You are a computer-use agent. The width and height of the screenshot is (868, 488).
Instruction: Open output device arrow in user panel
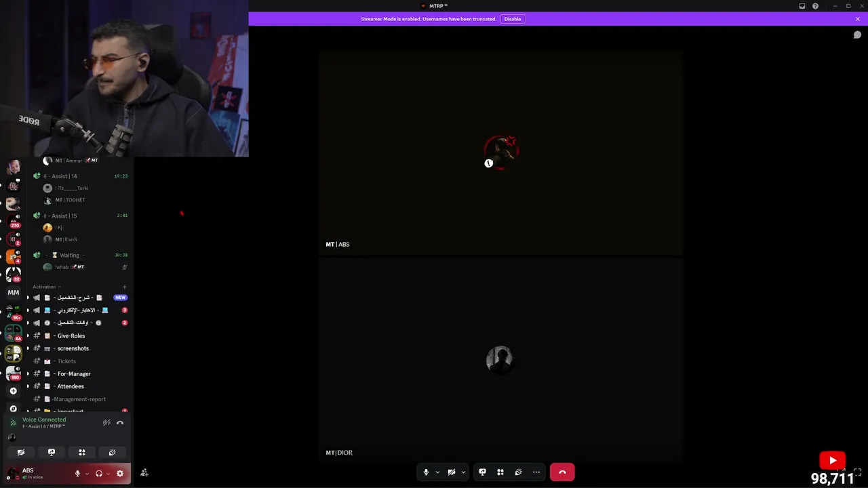point(108,474)
